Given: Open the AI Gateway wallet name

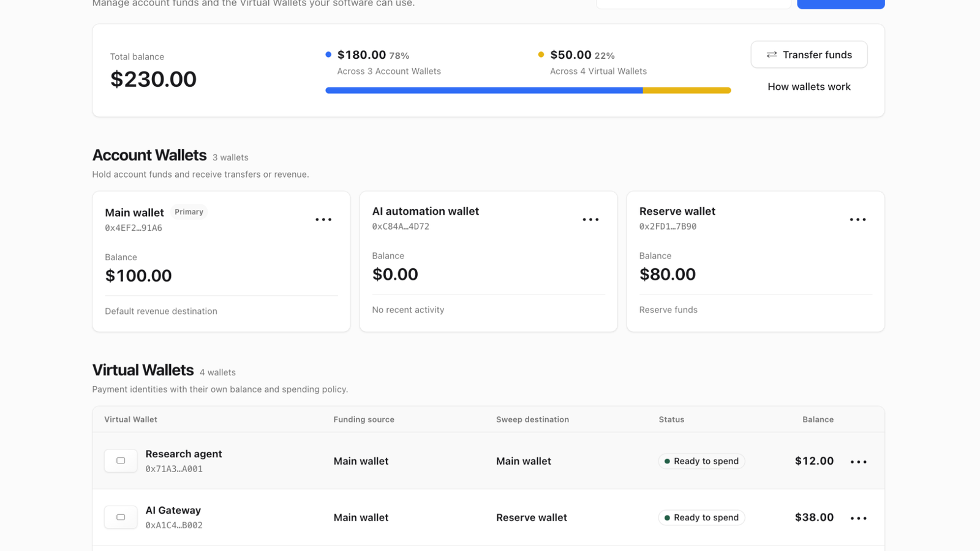Looking at the screenshot, I should 173,510.
